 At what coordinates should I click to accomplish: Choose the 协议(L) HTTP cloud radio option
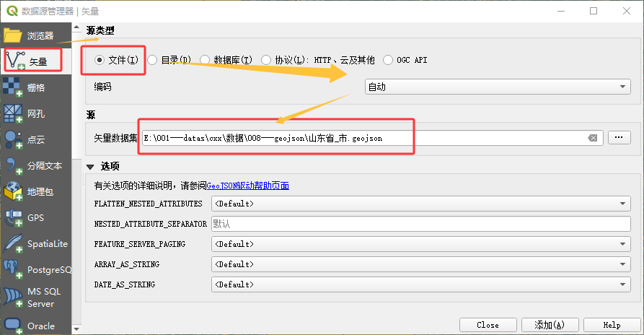266,60
